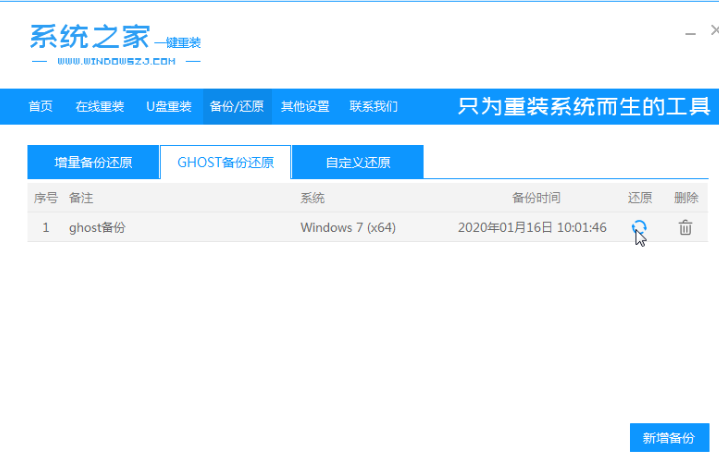Image resolution: width=719 pixels, height=456 pixels.
Task: Minimize the application window
Action: coord(690,33)
